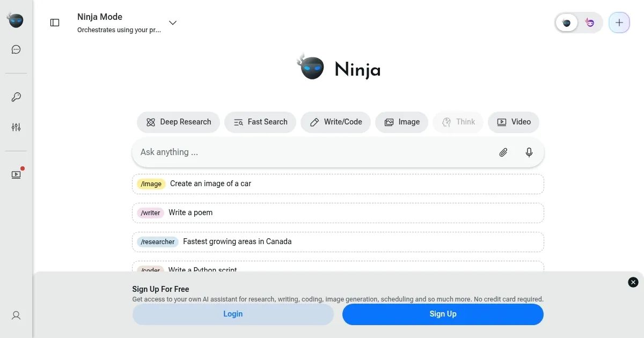644x338 pixels.
Task: Click the key icon in the left sidebar
Action: (16, 97)
